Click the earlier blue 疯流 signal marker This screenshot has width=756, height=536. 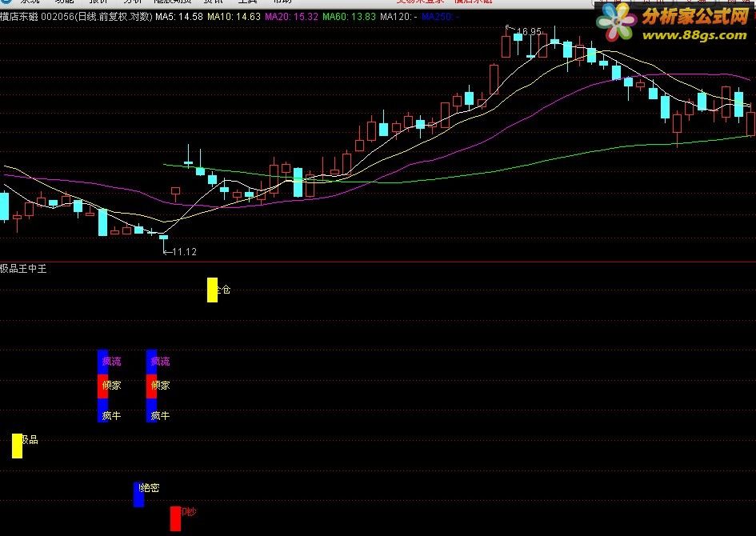pos(102,362)
